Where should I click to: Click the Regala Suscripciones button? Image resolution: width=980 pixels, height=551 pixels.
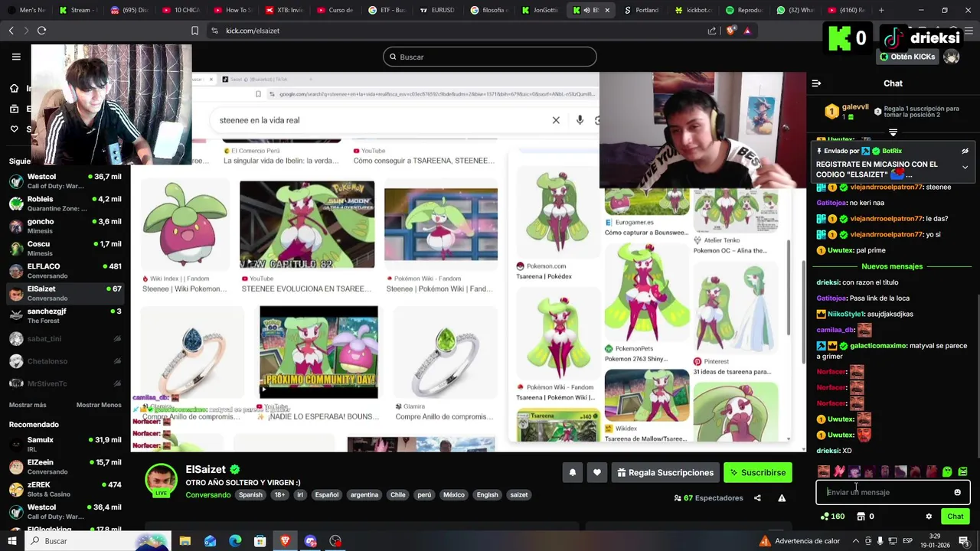(664, 473)
